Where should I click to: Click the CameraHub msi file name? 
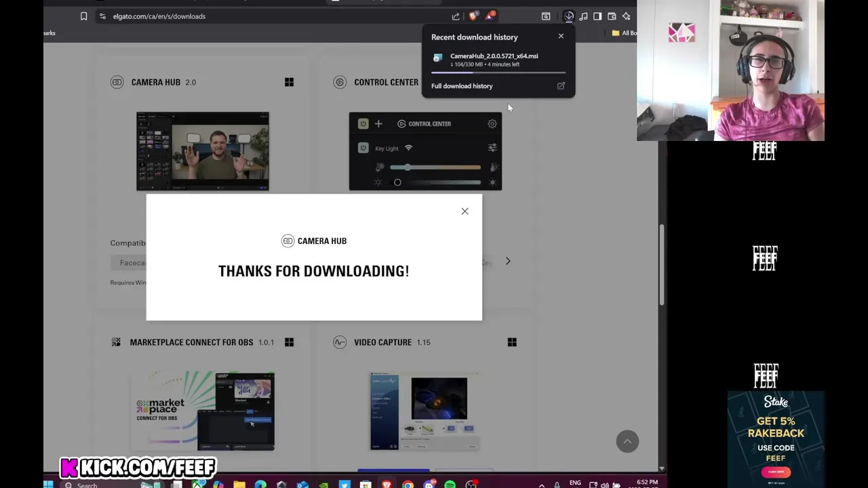point(494,56)
